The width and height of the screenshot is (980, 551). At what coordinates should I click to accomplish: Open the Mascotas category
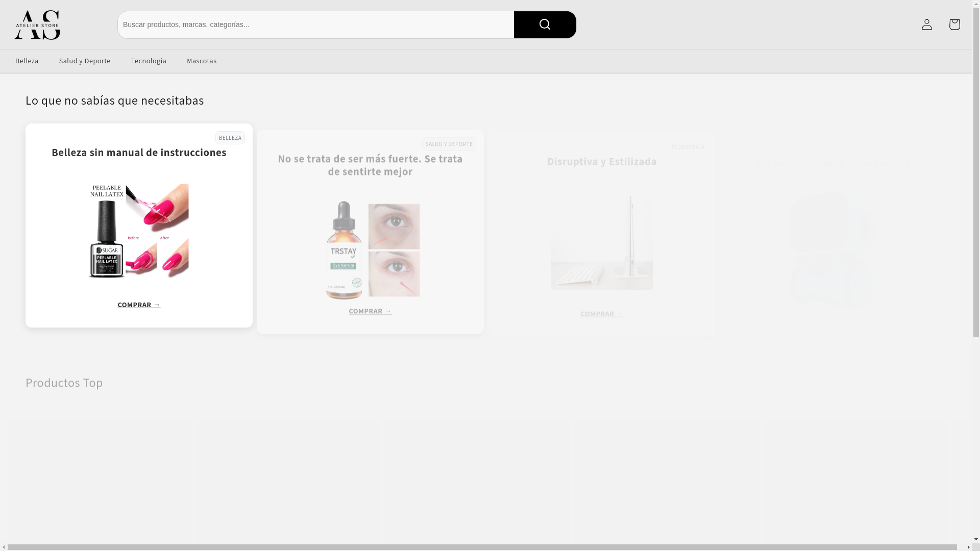click(202, 61)
